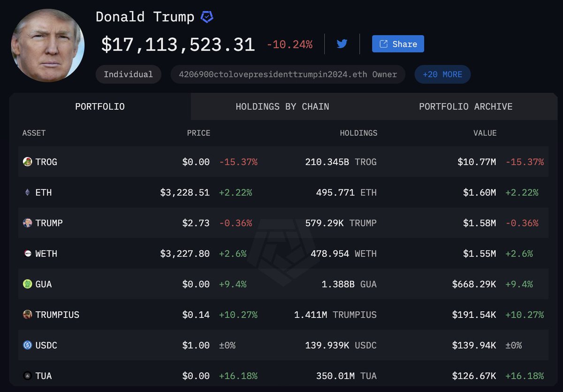The width and height of the screenshot is (563, 392).
Task: Click the VALUE column header
Action: pyautogui.click(x=485, y=133)
